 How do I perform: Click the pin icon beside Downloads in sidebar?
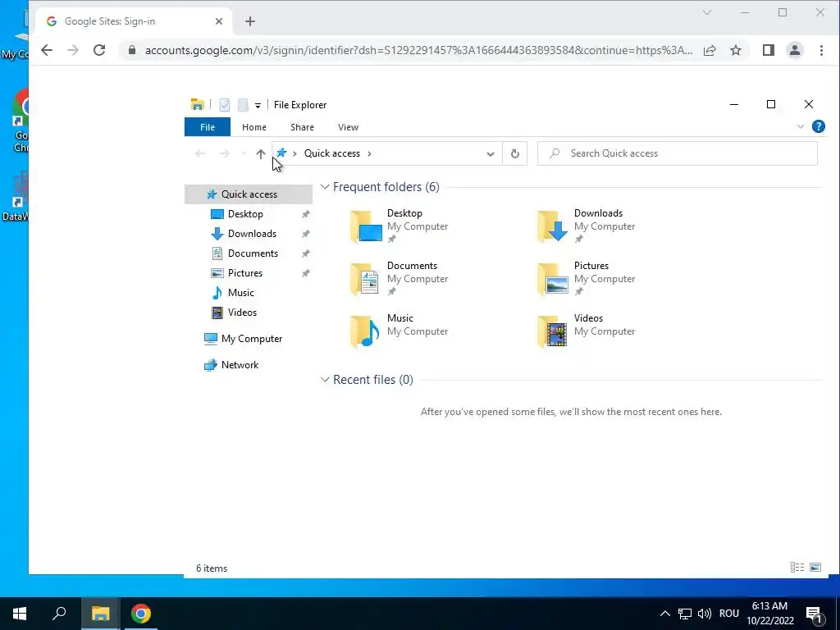[x=305, y=234]
